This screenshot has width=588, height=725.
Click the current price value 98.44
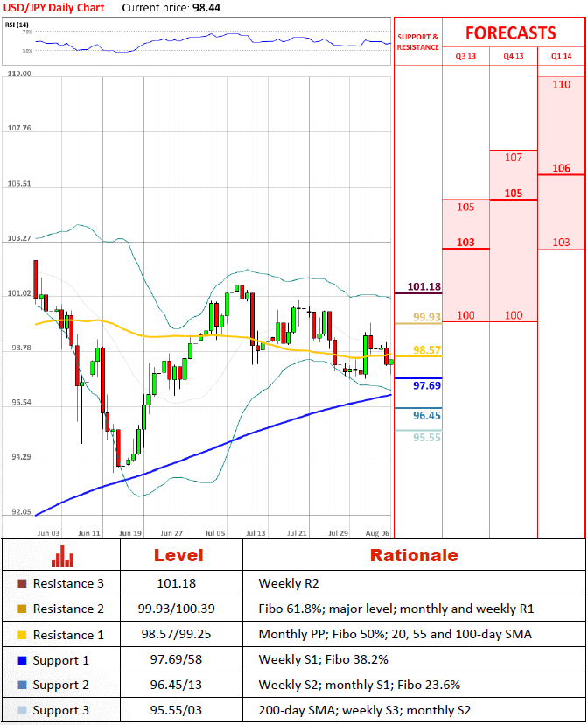206,8
